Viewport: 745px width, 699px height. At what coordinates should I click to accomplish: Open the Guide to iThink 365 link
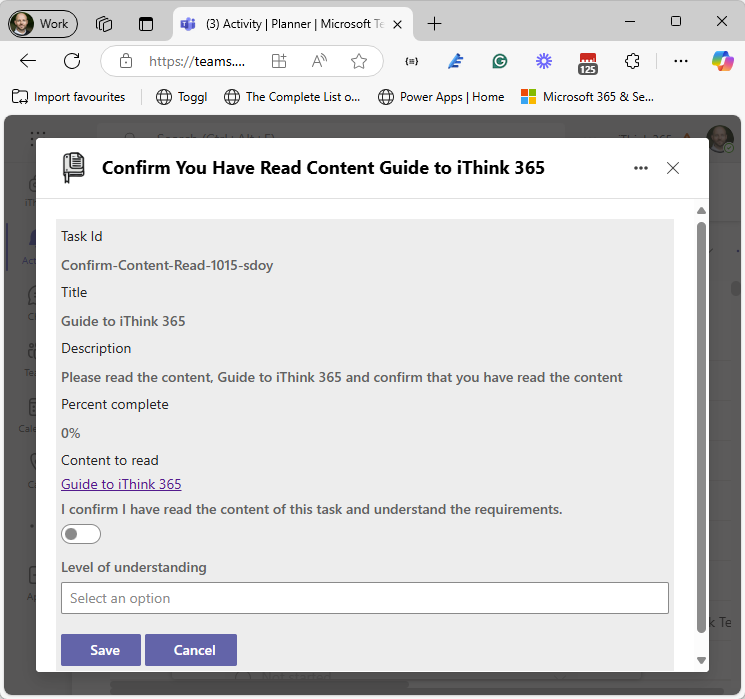121,484
